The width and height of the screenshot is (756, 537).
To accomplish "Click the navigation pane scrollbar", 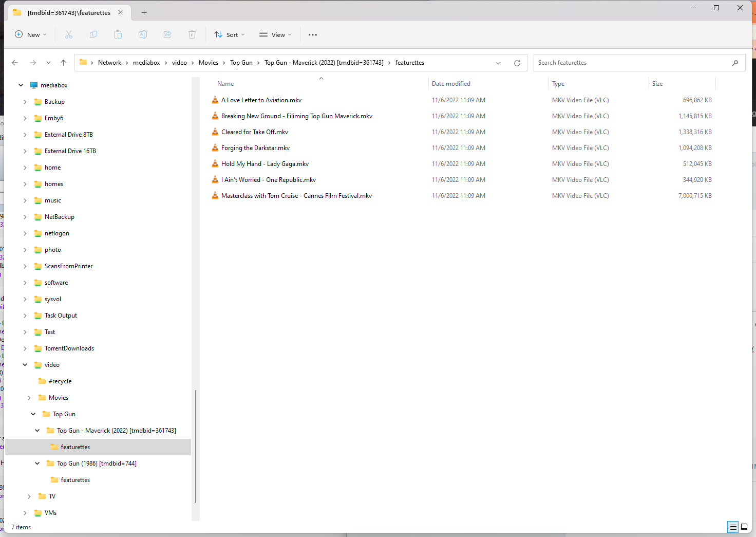I will (196, 446).
